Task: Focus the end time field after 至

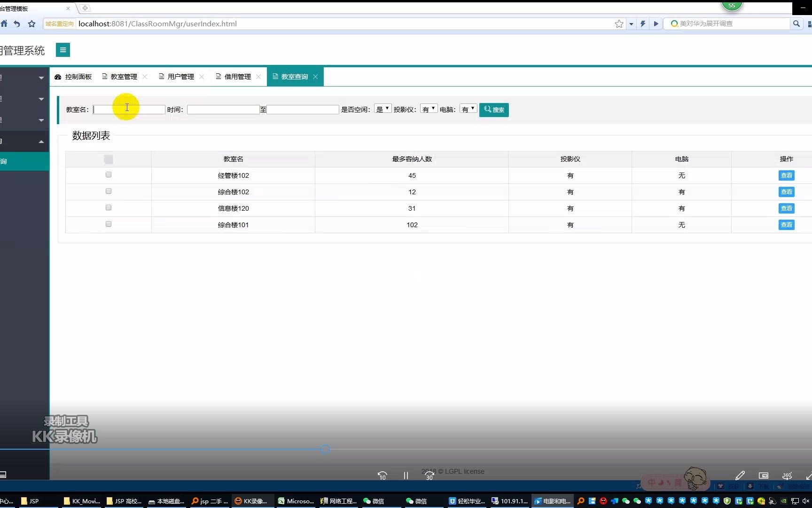Action: coord(303,110)
